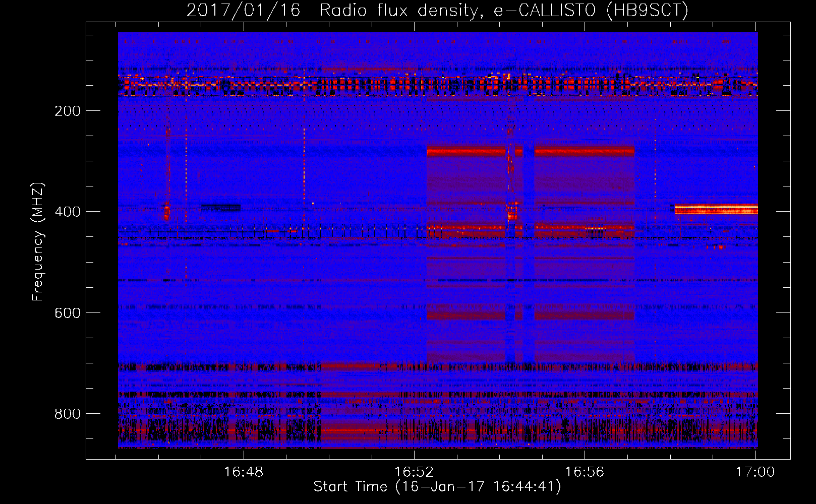The height and width of the screenshot is (504, 816).
Task: Click the 400 frequency tick label
Action: (68, 212)
